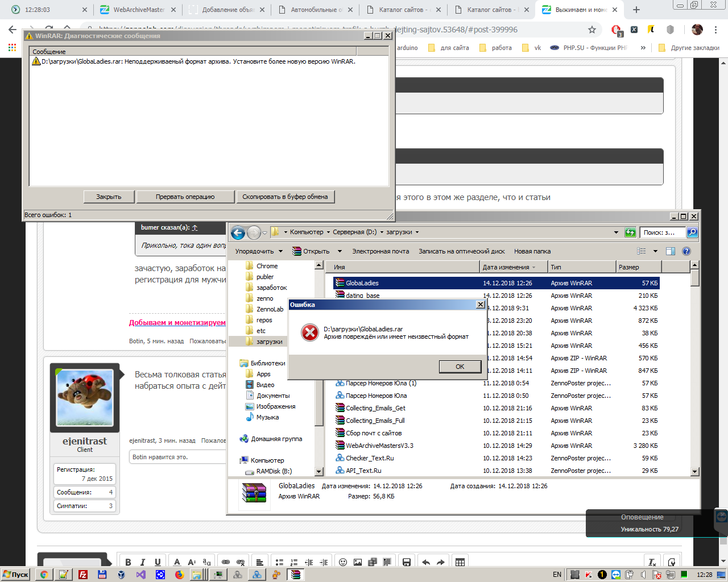
Task: Toggle the Explorer preview pane
Action: (671, 251)
